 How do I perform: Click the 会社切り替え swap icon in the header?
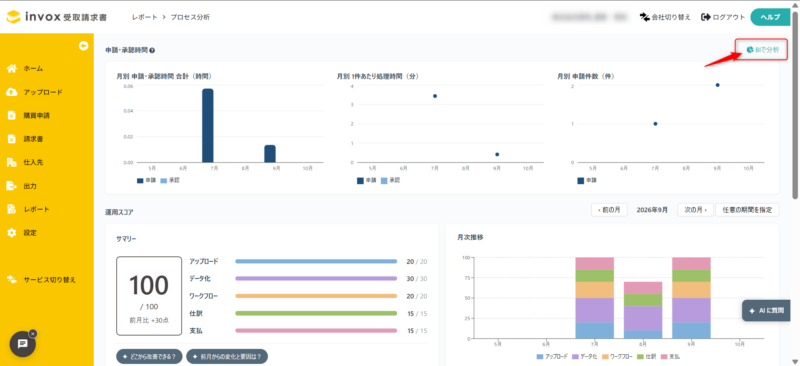pyautogui.click(x=644, y=17)
